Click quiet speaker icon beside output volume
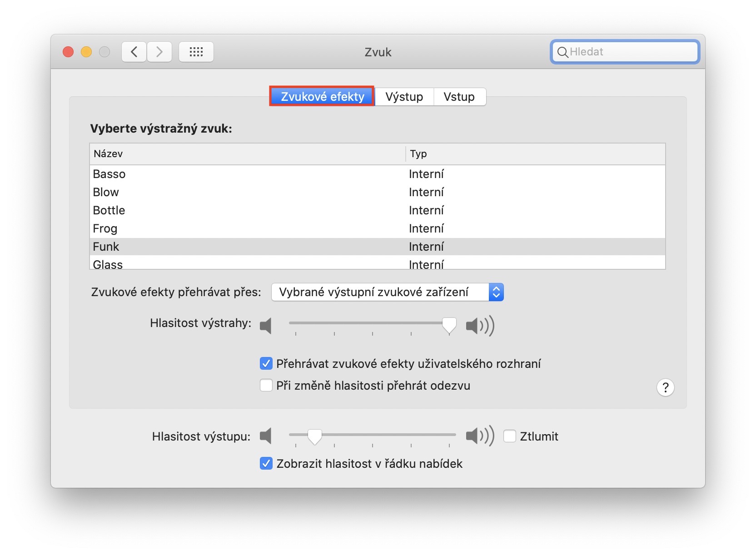 tap(266, 436)
